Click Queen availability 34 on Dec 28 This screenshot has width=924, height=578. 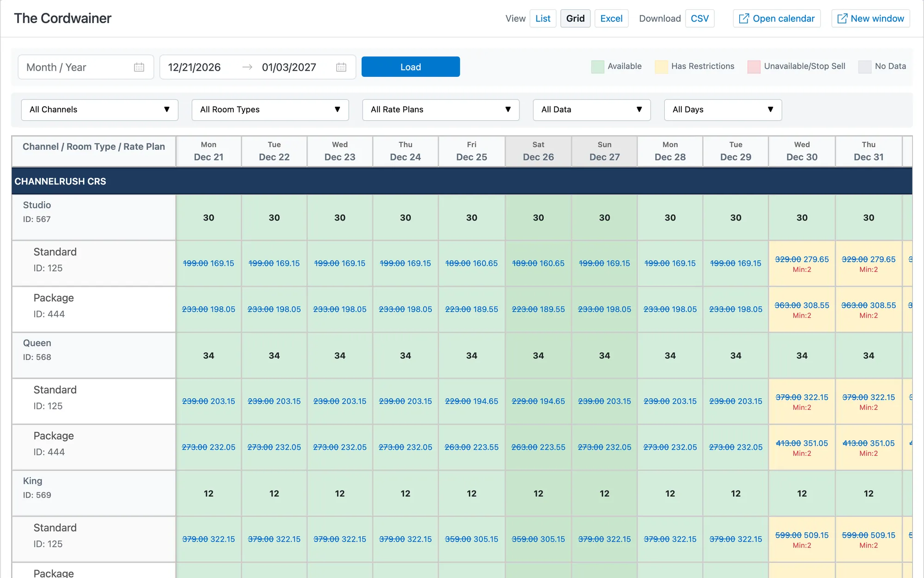670,355
